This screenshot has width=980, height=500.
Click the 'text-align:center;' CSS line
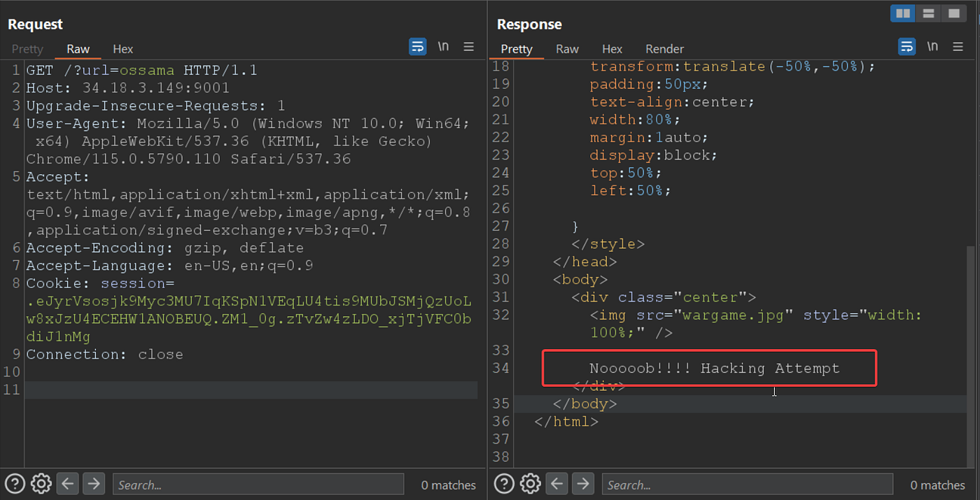coord(673,102)
